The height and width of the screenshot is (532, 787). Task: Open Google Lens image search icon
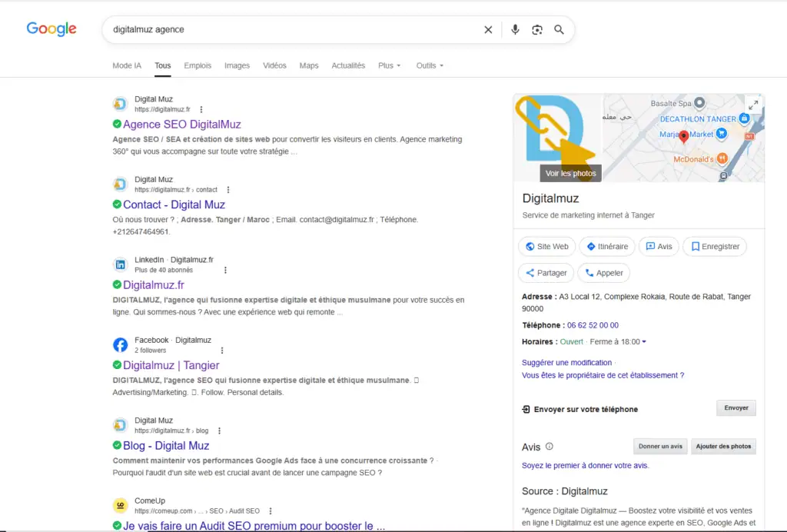click(537, 30)
